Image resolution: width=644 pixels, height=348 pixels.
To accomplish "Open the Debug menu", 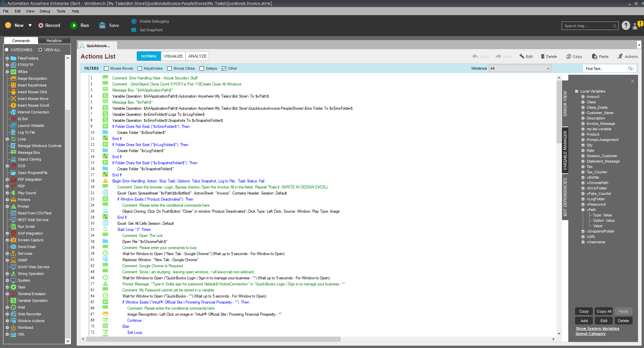I will coord(45,11).
